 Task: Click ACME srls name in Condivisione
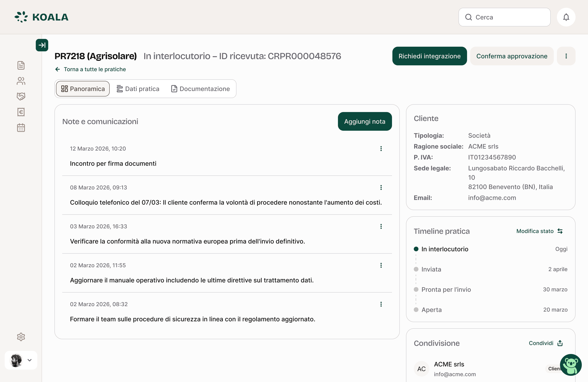tap(449, 364)
